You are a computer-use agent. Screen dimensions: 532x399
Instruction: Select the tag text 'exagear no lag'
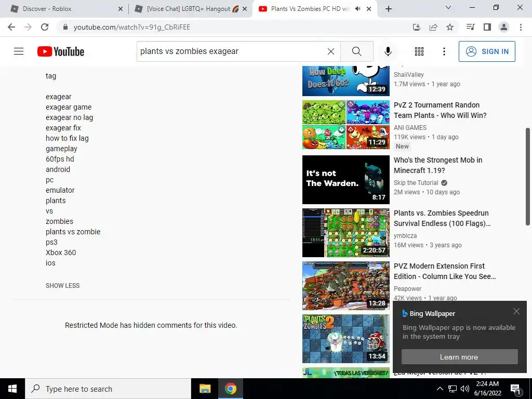[x=69, y=117]
